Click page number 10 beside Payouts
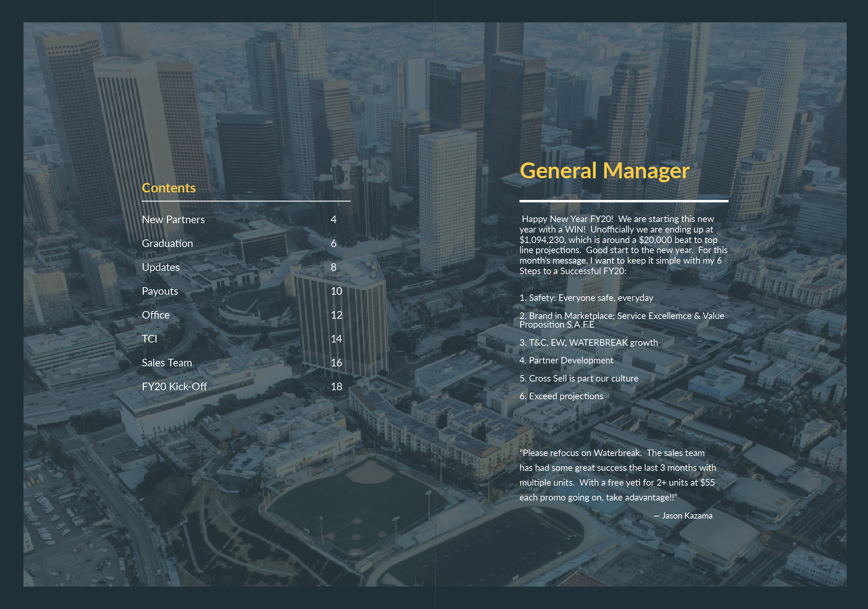The image size is (868, 609). click(336, 291)
